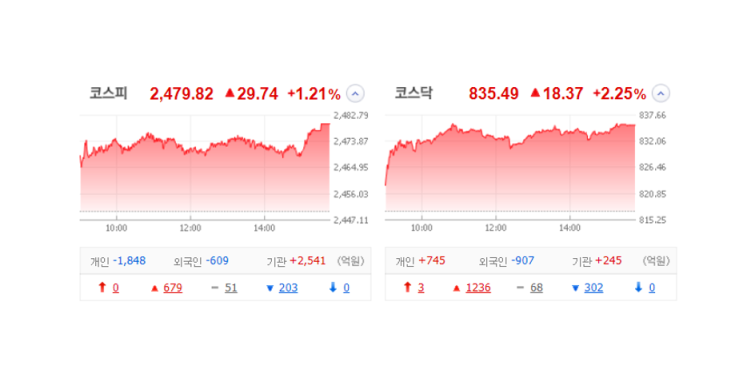Click the KOSPI unchanged dash icon

point(215,288)
